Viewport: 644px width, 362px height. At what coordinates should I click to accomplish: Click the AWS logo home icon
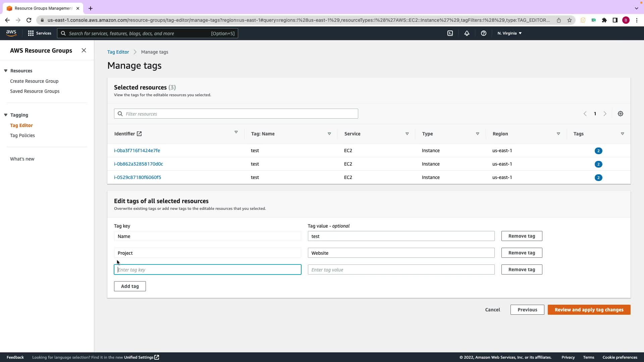pyautogui.click(x=11, y=33)
